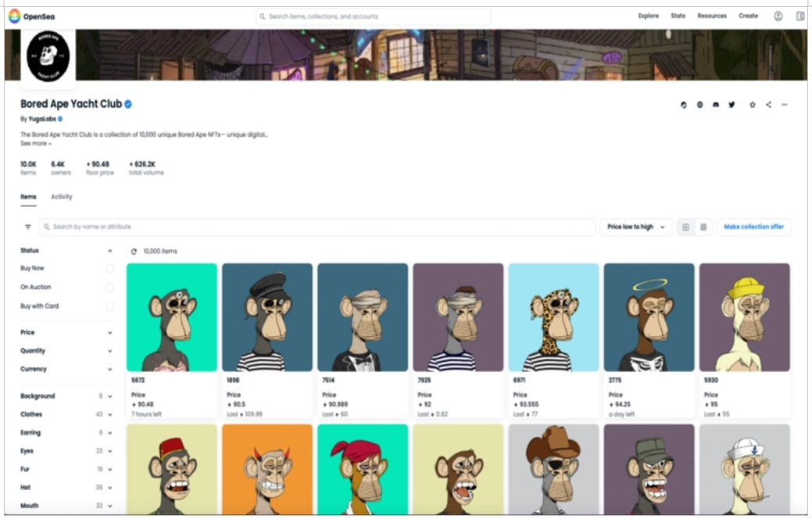Open ape 7925 thumbnail
Viewport: 812px width, 519px height.
(458, 317)
